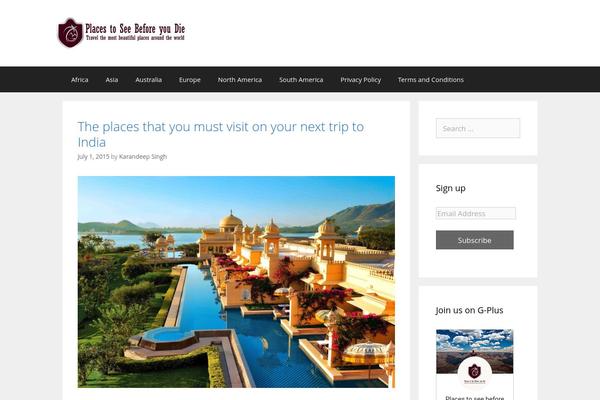600x400 pixels.
Task: Click author name Karandeep Singh
Action: (x=143, y=157)
